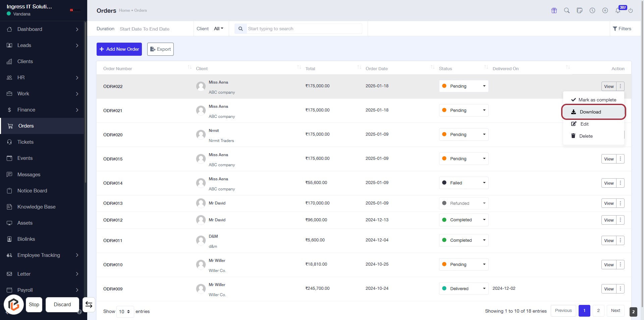Open three-dot menu for order ODR#015
Viewport: 644px width, 320px height.
620,159
